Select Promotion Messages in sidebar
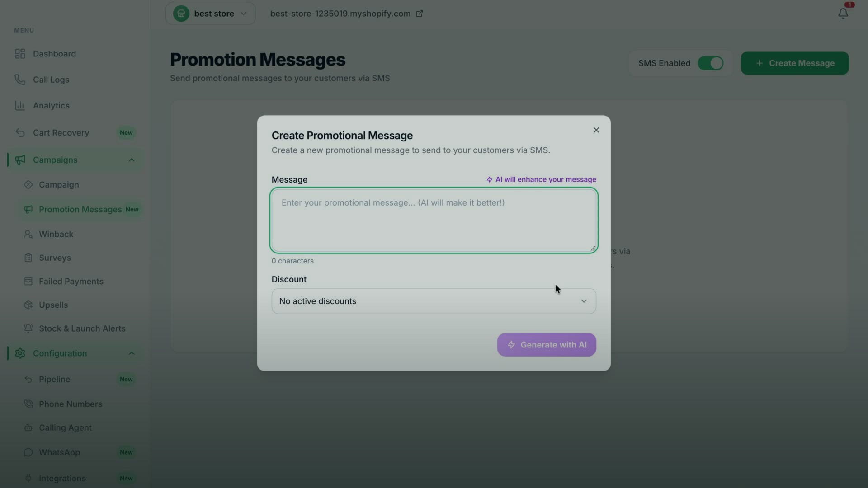This screenshot has height=488, width=868. point(80,210)
